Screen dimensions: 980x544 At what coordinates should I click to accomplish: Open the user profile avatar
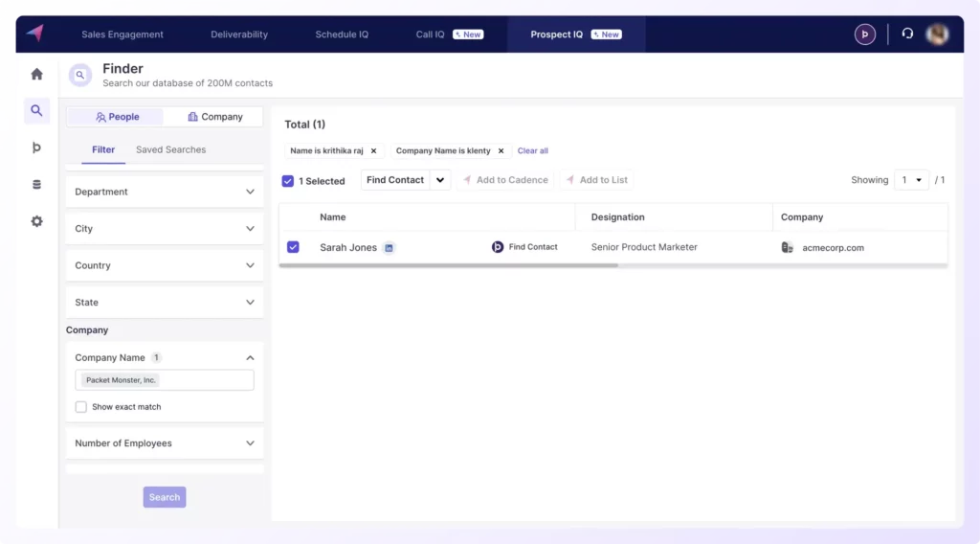(937, 34)
